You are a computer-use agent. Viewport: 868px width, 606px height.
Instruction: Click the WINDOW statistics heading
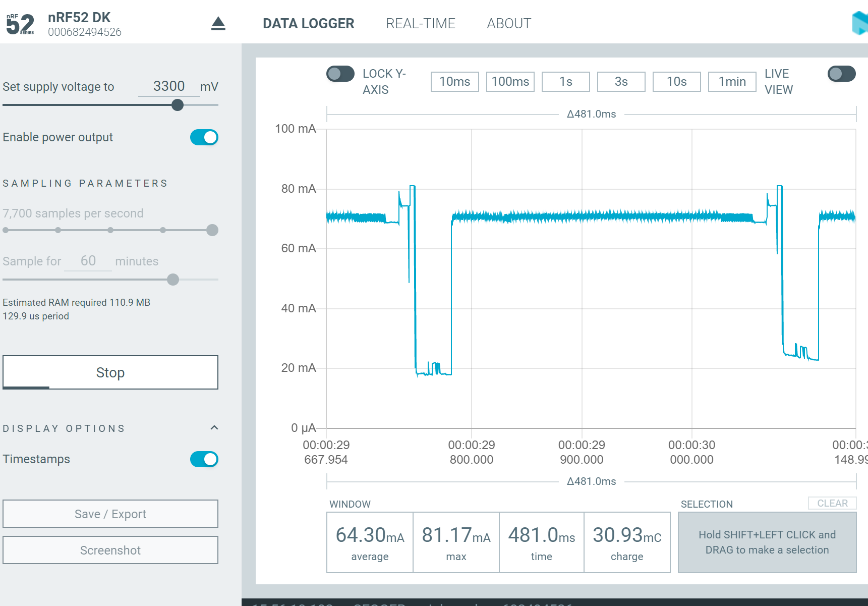[x=350, y=504]
